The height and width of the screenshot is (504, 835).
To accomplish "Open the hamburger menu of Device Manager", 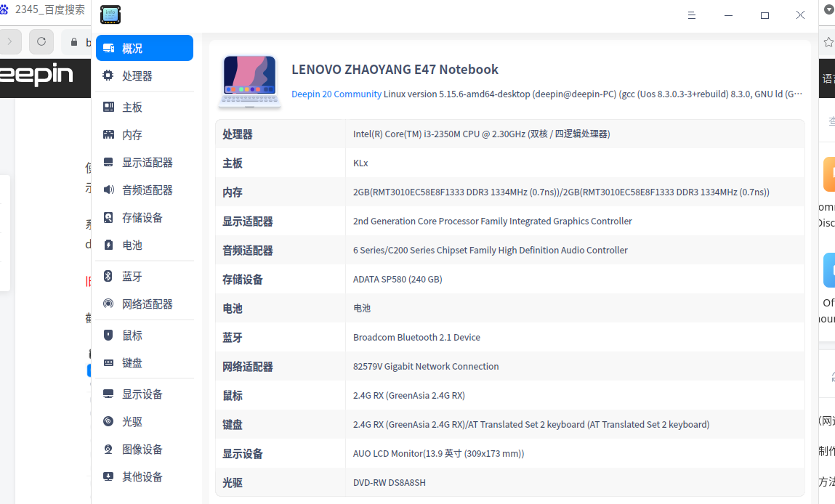I will click(x=691, y=15).
